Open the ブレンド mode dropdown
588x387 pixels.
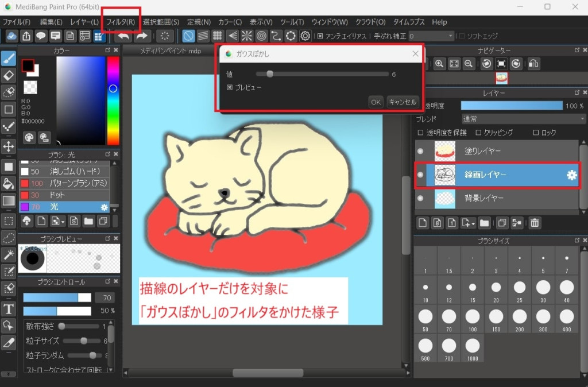point(524,119)
